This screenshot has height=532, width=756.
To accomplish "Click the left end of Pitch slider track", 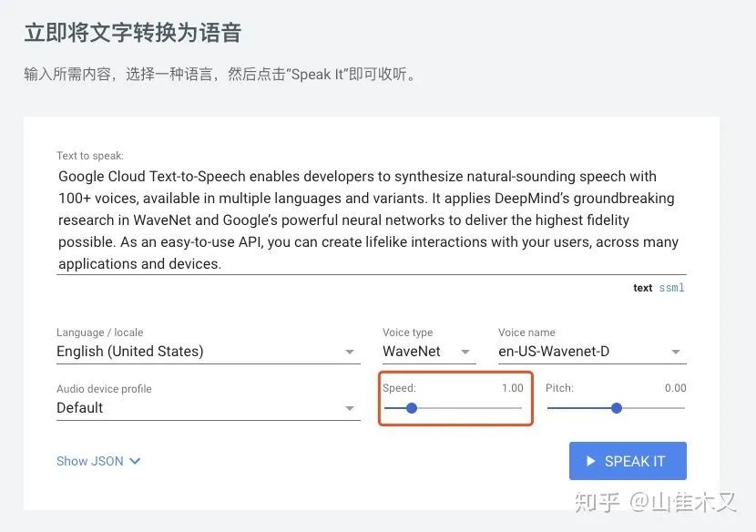I will (549, 408).
